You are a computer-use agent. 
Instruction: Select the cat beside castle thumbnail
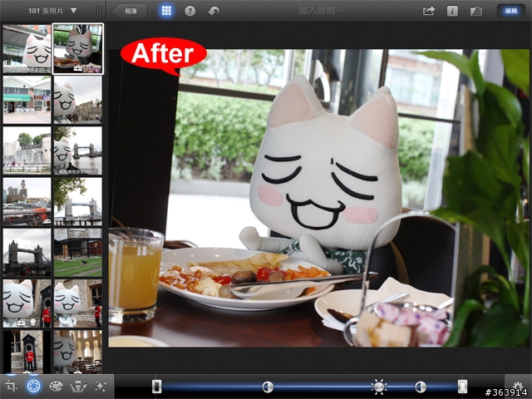pyautogui.click(x=77, y=100)
